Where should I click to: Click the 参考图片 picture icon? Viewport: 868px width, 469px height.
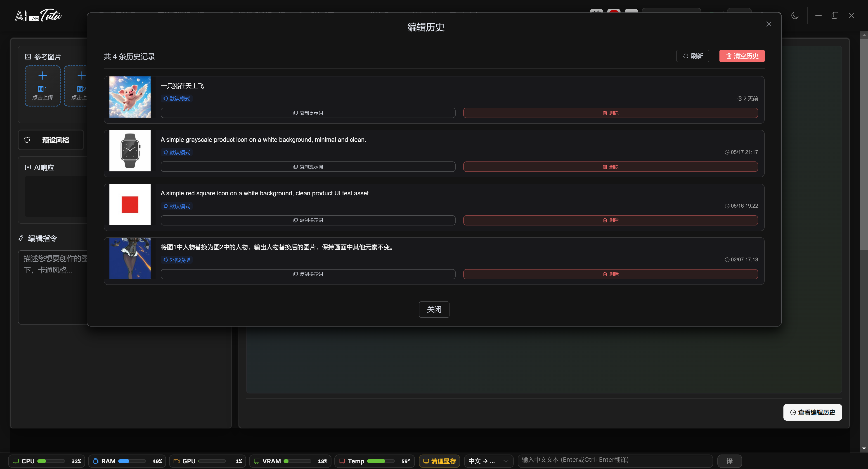point(28,57)
